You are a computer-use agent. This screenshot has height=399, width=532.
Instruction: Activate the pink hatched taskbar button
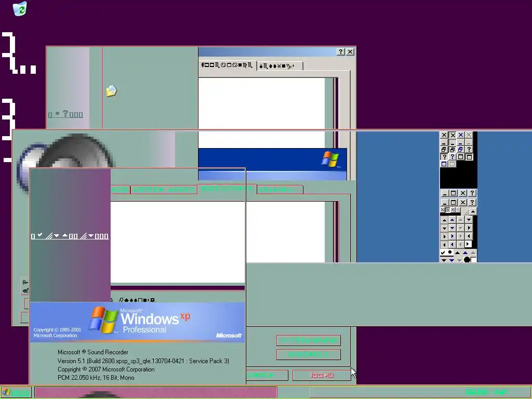click(156, 393)
